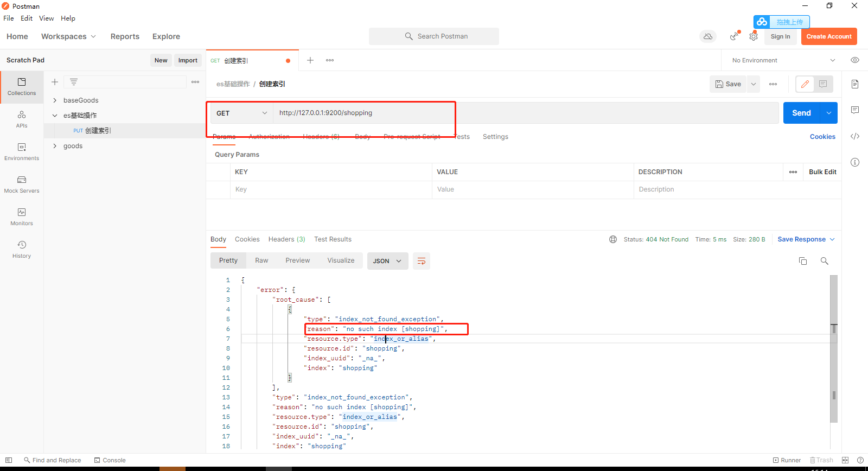Open the No Environment selector
Viewport: 868px width, 471px height.
(x=783, y=60)
